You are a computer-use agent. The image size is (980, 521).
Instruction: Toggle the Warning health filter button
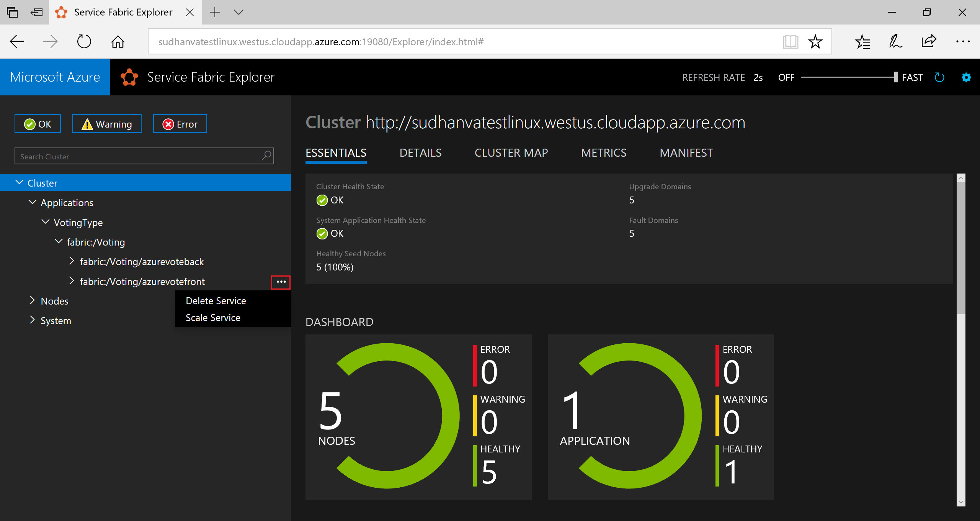click(106, 124)
